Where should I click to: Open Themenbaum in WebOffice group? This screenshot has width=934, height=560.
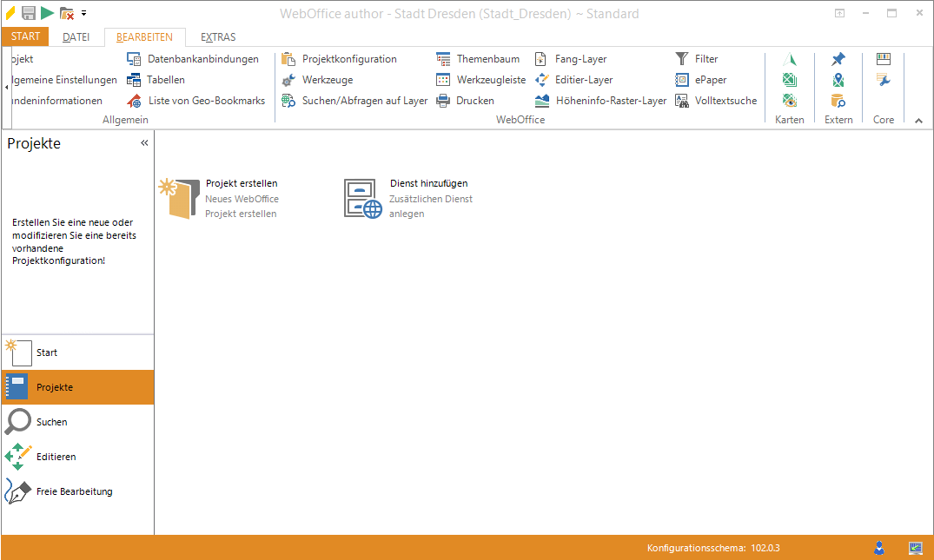point(478,59)
